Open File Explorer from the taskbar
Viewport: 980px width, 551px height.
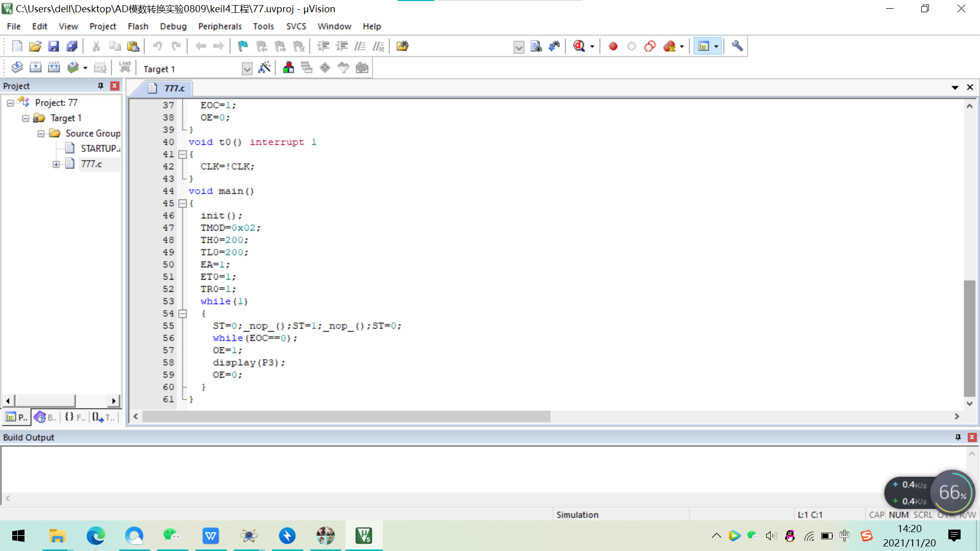point(57,536)
